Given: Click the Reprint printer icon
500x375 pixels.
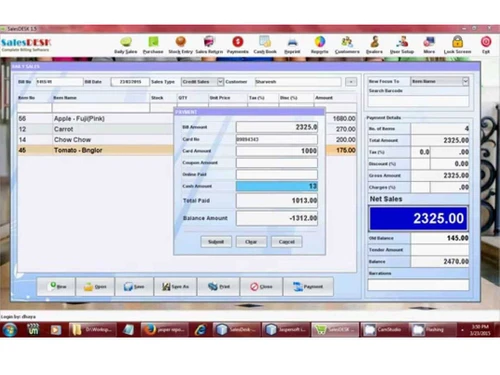Looking at the screenshot, I should pos(292,45).
